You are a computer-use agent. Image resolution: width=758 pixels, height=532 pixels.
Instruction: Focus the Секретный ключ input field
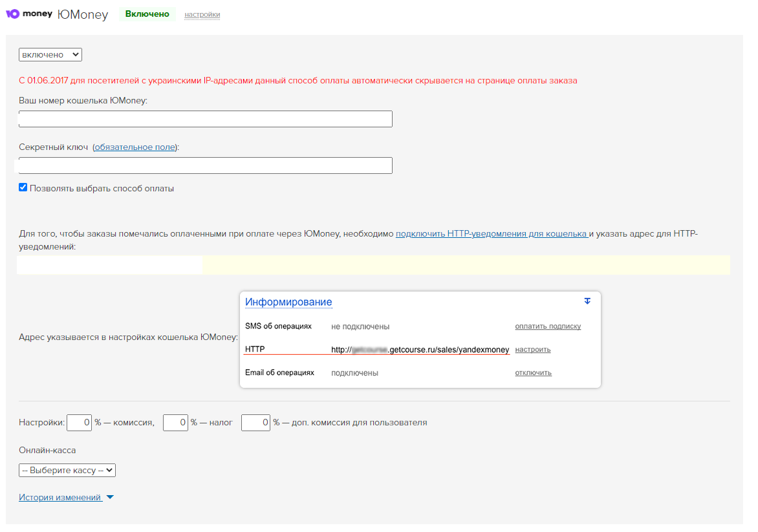pyautogui.click(x=206, y=165)
